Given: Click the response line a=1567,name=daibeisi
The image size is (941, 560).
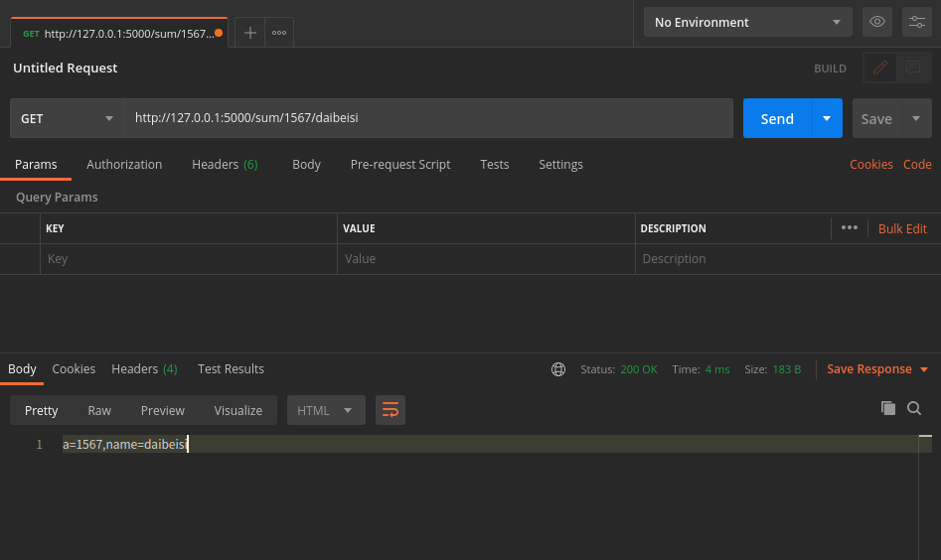Looking at the screenshot, I should point(125,444).
